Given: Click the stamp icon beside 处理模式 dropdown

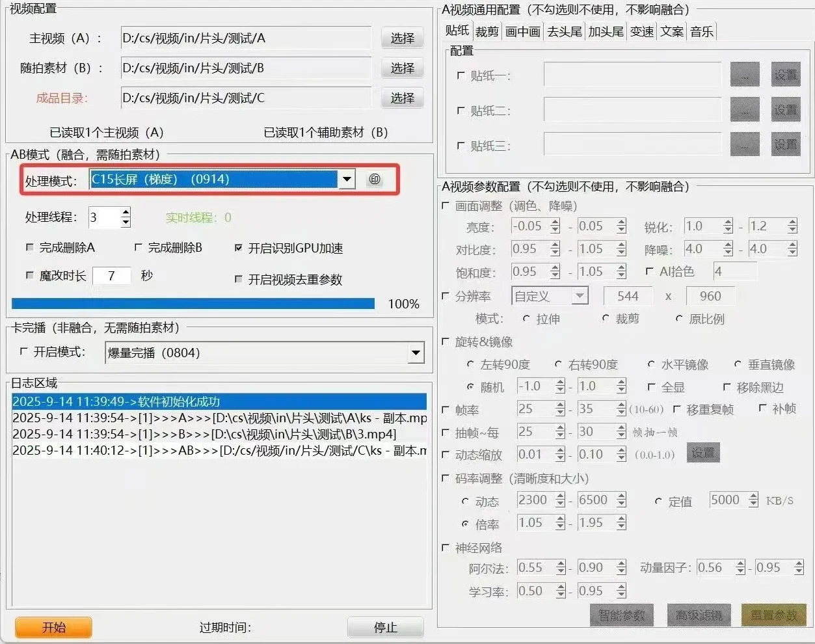Looking at the screenshot, I should tap(375, 180).
